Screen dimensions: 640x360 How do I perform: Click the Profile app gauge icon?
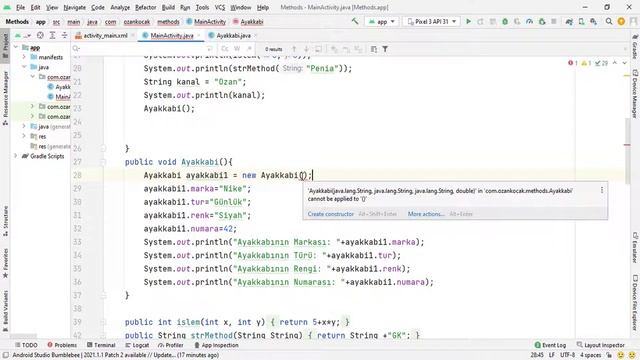529,22
